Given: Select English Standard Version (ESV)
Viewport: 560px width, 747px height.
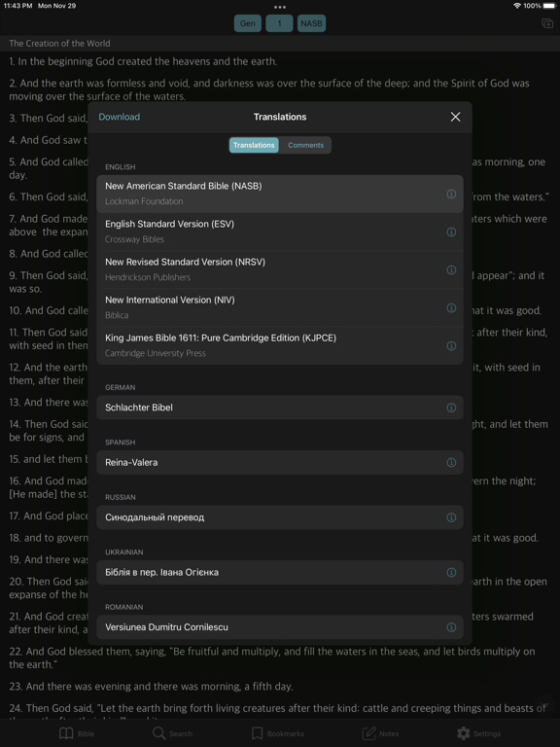Looking at the screenshot, I should tap(280, 232).
